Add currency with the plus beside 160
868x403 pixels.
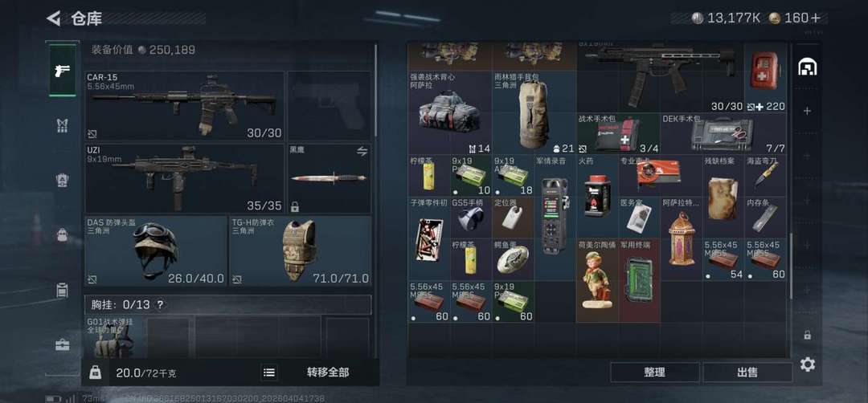click(816, 18)
